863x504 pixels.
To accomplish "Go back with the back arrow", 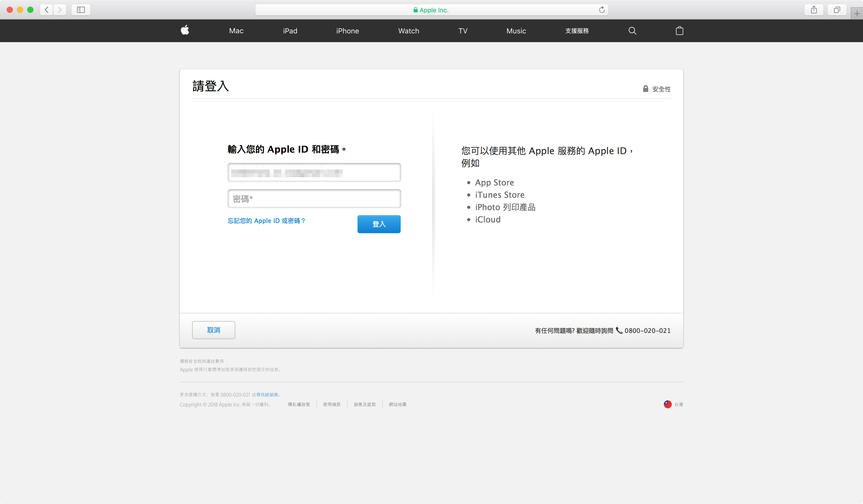I will [46, 10].
